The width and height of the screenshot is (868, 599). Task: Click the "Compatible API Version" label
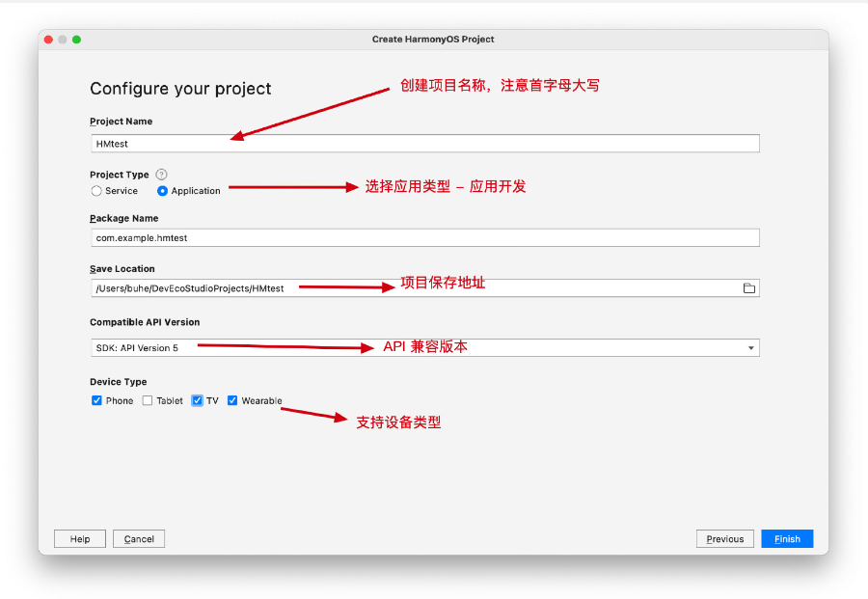click(145, 322)
